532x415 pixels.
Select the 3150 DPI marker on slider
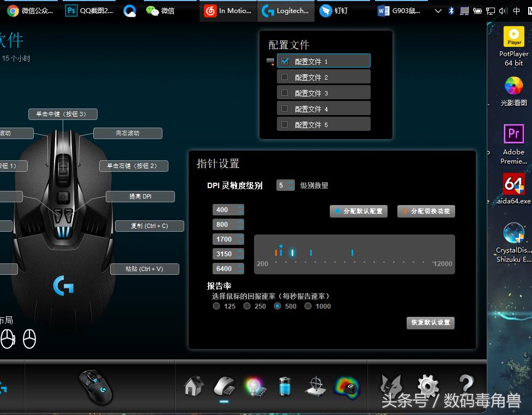(311, 252)
